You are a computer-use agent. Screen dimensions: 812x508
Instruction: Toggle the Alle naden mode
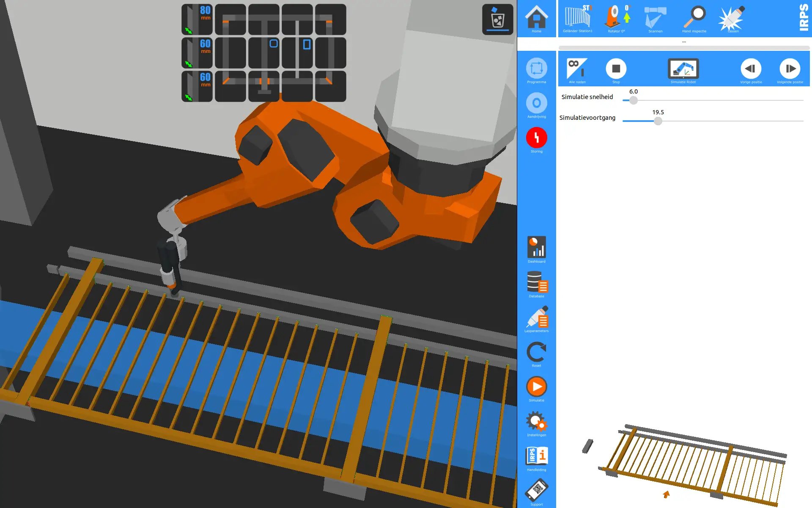pos(577,70)
